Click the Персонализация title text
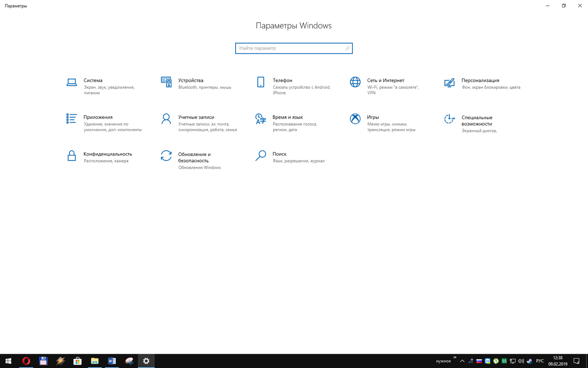This screenshot has width=588, height=368. (x=480, y=80)
